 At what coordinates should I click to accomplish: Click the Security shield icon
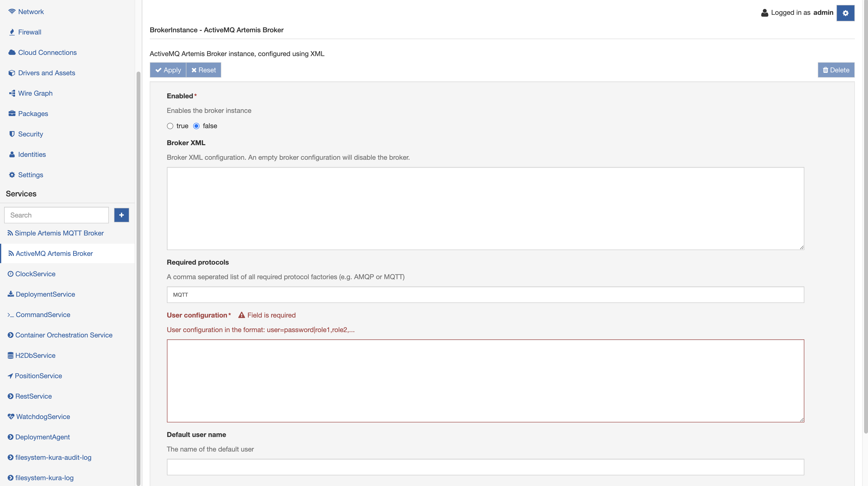(x=12, y=134)
